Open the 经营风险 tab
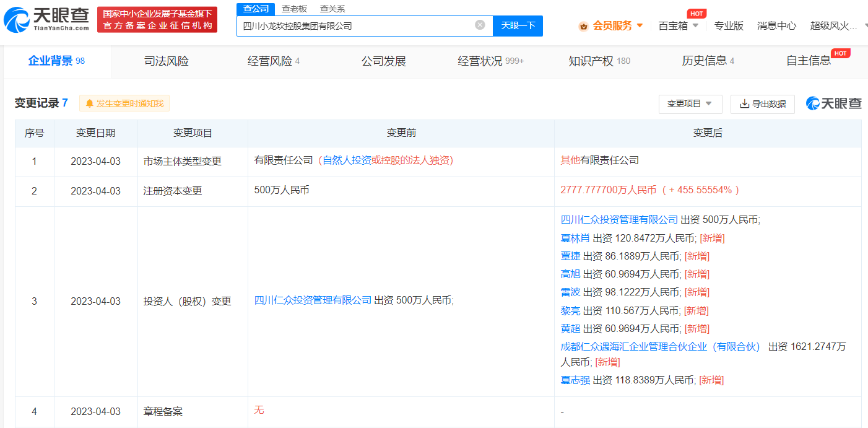The height and width of the screenshot is (428, 868). [x=274, y=61]
